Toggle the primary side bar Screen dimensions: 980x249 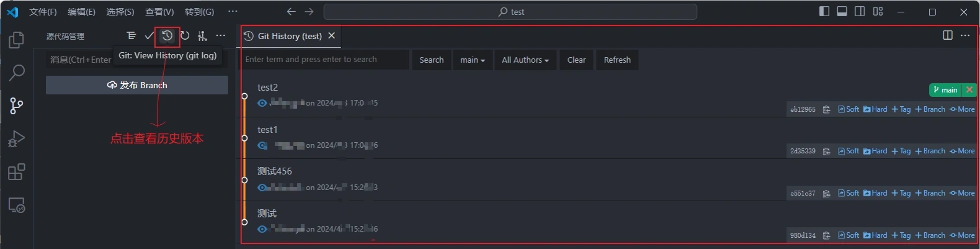click(x=824, y=11)
